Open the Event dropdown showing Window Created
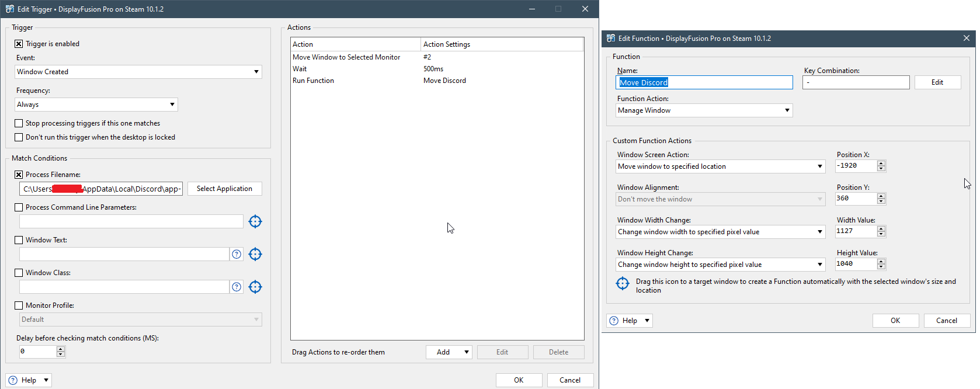The width and height of the screenshot is (980, 389). pyautogui.click(x=138, y=72)
